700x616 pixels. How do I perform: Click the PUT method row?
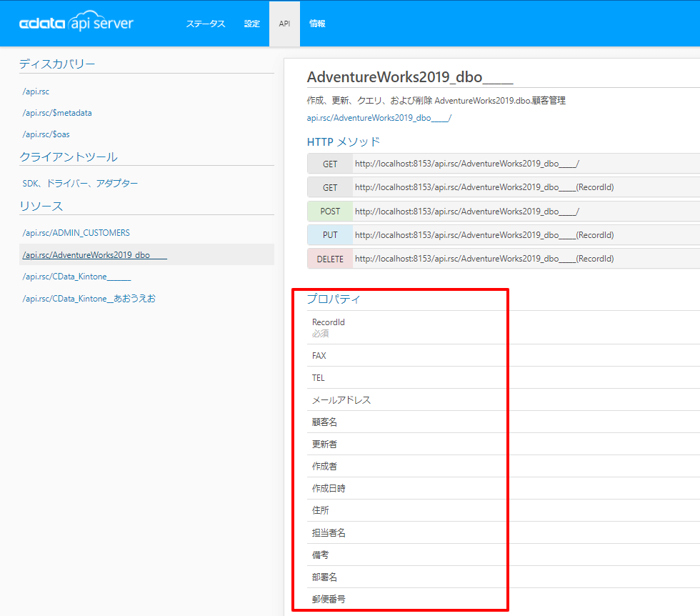[x=503, y=235]
